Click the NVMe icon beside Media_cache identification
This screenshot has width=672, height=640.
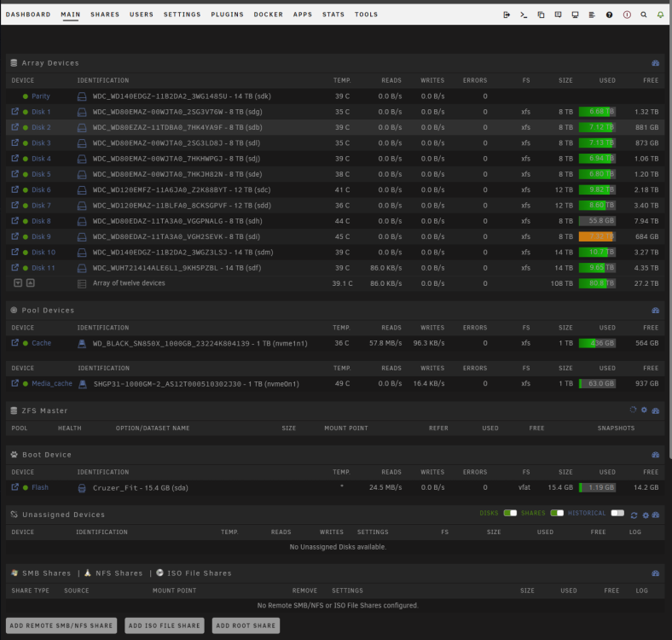[82, 384]
